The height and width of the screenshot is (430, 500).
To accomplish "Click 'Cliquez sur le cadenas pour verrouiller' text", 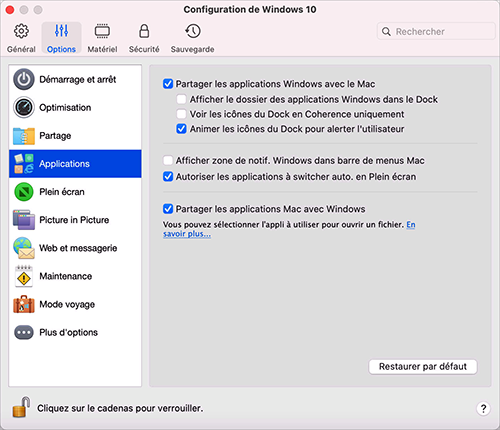I will tap(120, 408).
